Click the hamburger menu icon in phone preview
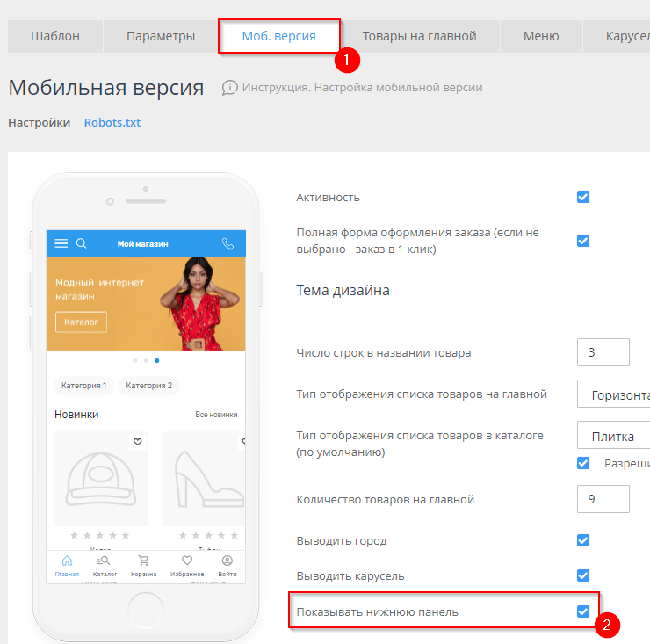The width and height of the screenshot is (650, 644). click(61, 243)
